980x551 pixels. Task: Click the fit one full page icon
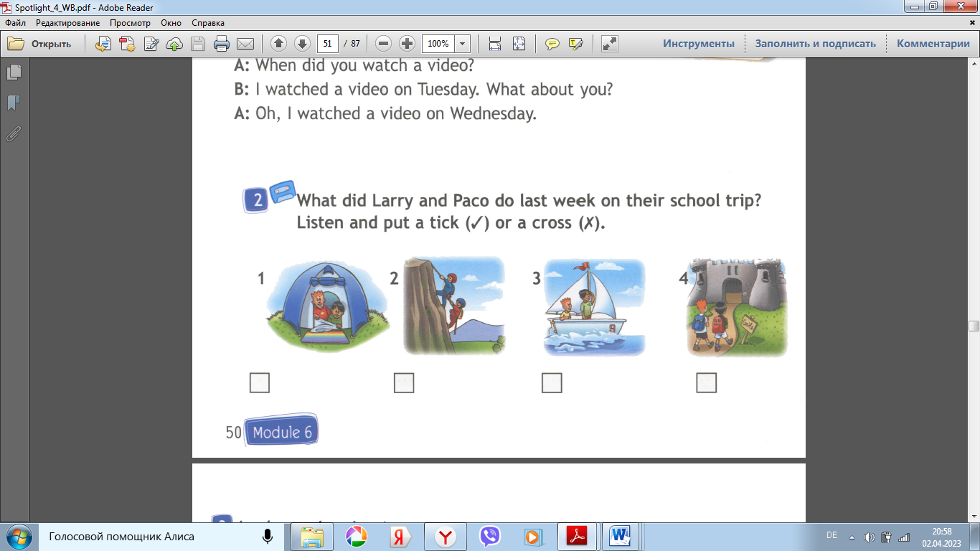[x=519, y=44]
